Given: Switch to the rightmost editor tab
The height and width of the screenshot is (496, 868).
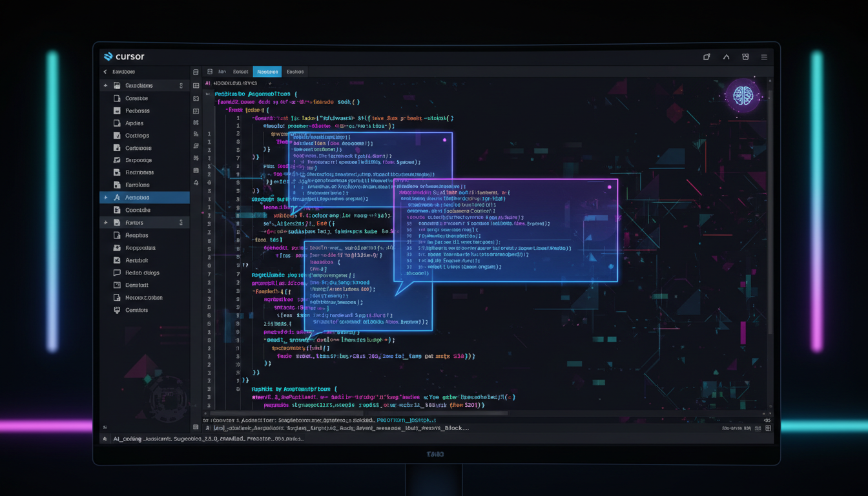Looking at the screenshot, I should click(295, 72).
